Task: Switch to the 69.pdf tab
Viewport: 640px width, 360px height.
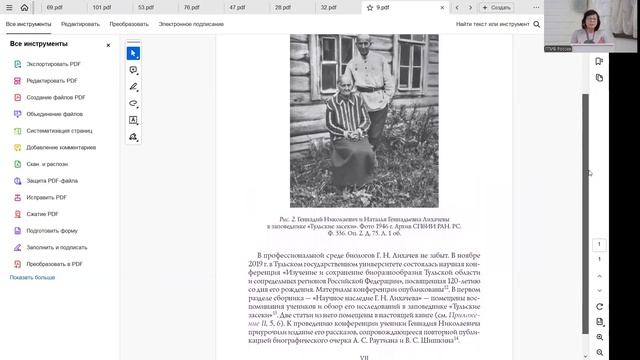Action: 54,7
